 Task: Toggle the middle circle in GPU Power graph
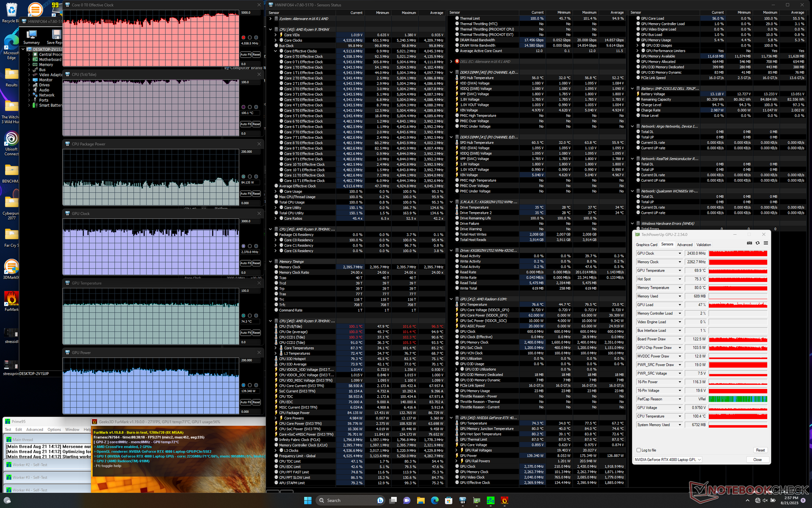coord(250,385)
